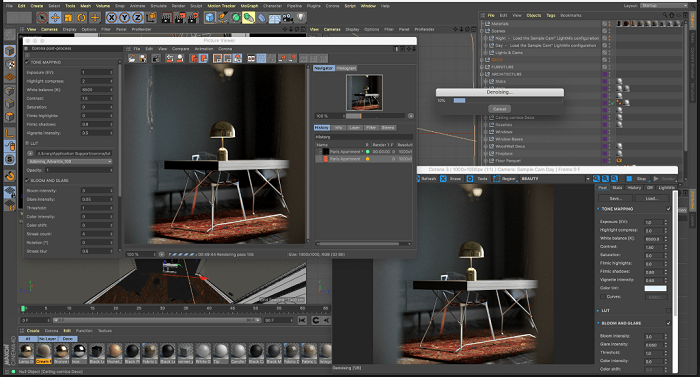Click zoom-in magnifier in Corona VFB
The image size is (700, 377).
pos(596,178)
